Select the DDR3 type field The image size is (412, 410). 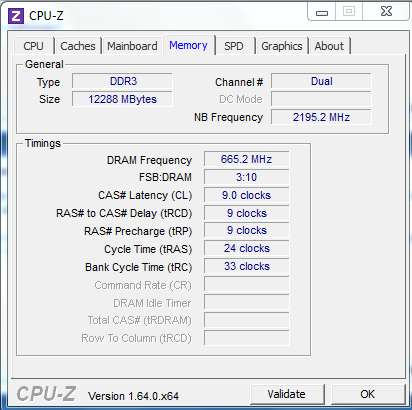(x=122, y=81)
